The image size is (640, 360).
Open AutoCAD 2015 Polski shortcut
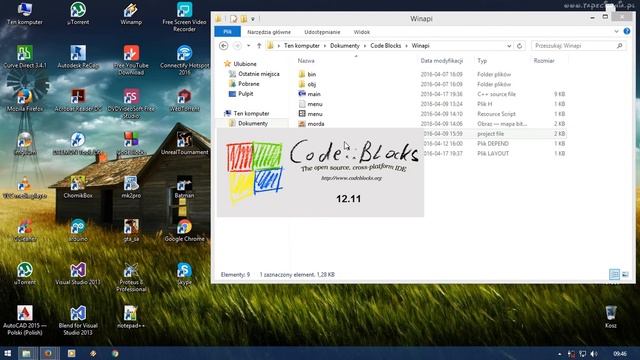click(x=25, y=320)
